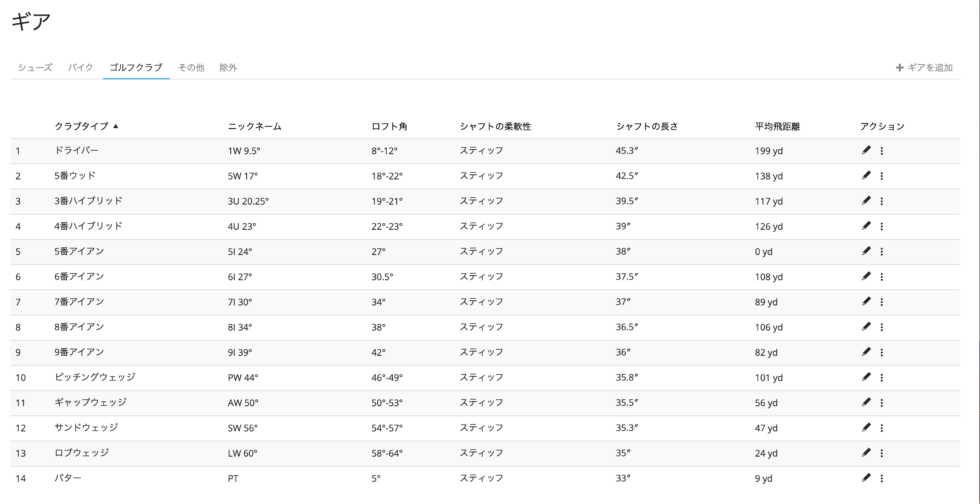Sort the table by 平均飛距離
Screen dimensions: 980x504
[x=777, y=126]
